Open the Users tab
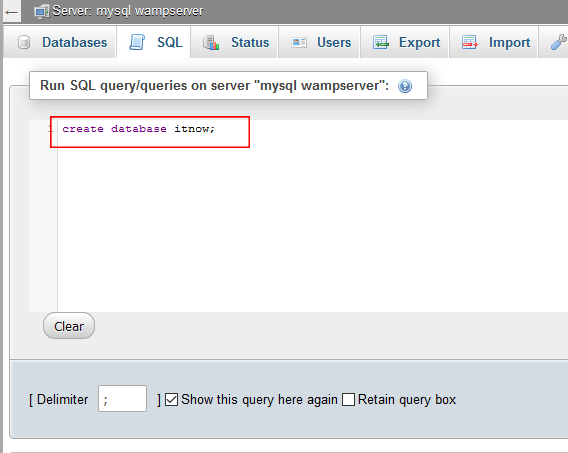Image resolution: width=568 pixels, height=453 pixels. (x=319, y=42)
